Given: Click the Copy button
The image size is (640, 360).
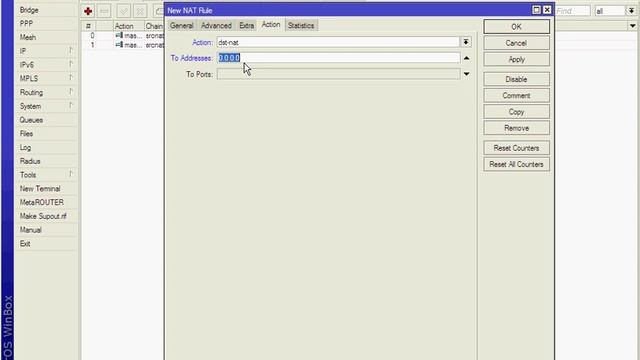Looking at the screenshot, I should [x=516, y=112].
